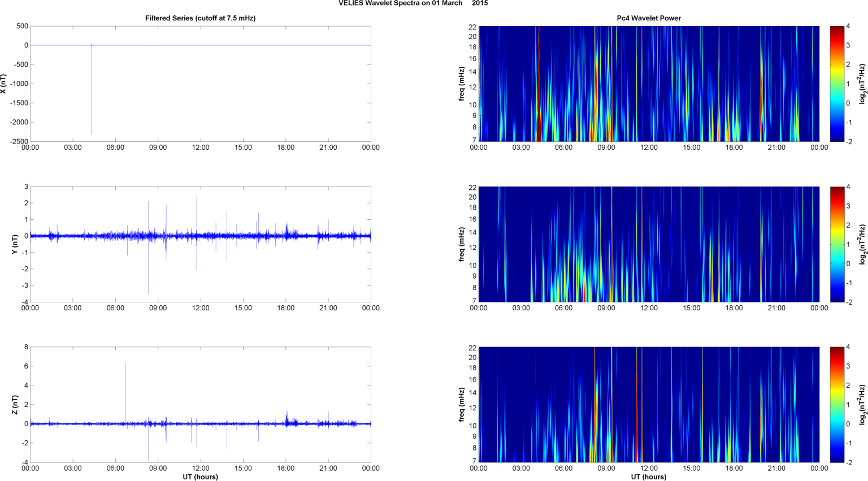Click UT (hours) label under bottom spectrogram
The width and height of the screenshot is (868, 481).
pyautogui.click(x=648, y=476)
